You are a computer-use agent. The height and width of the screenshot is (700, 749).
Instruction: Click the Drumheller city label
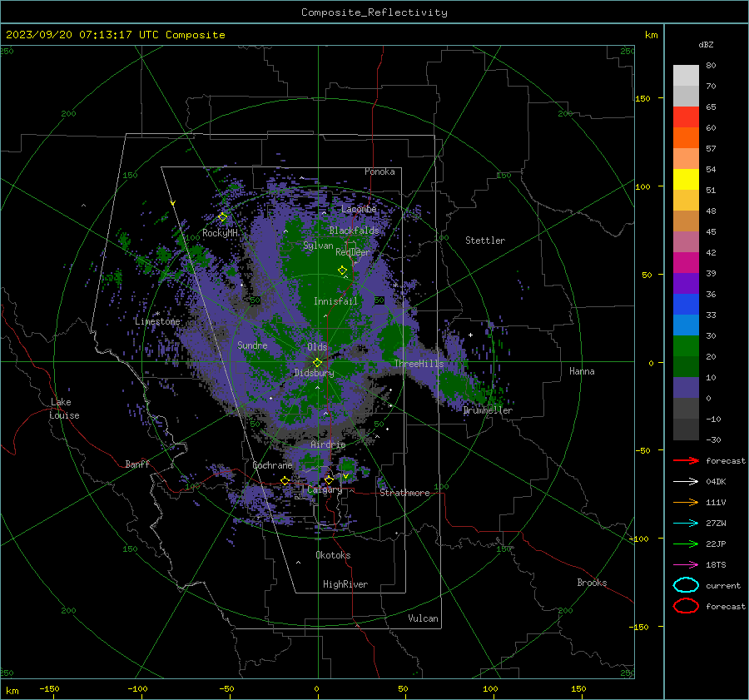tap(488, 410)
